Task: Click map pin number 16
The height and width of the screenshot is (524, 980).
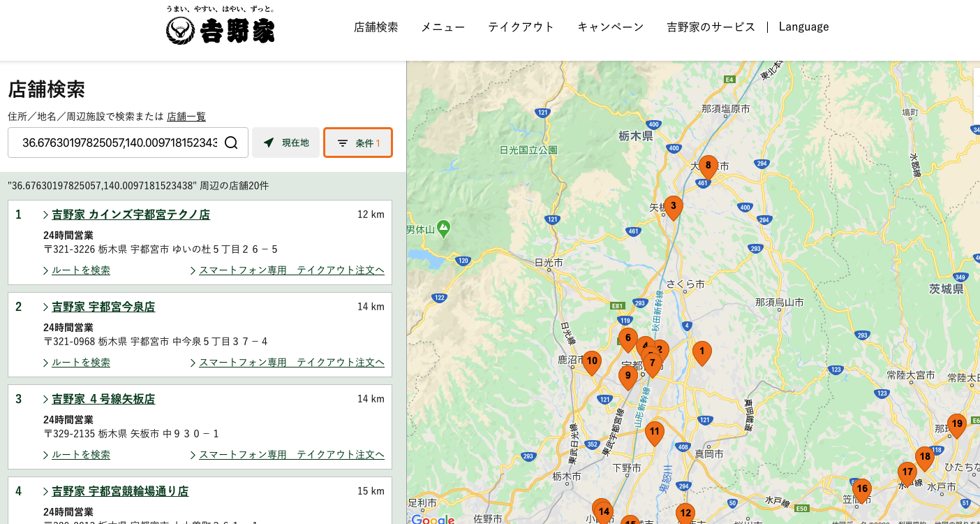Action: tap(862, 490)
